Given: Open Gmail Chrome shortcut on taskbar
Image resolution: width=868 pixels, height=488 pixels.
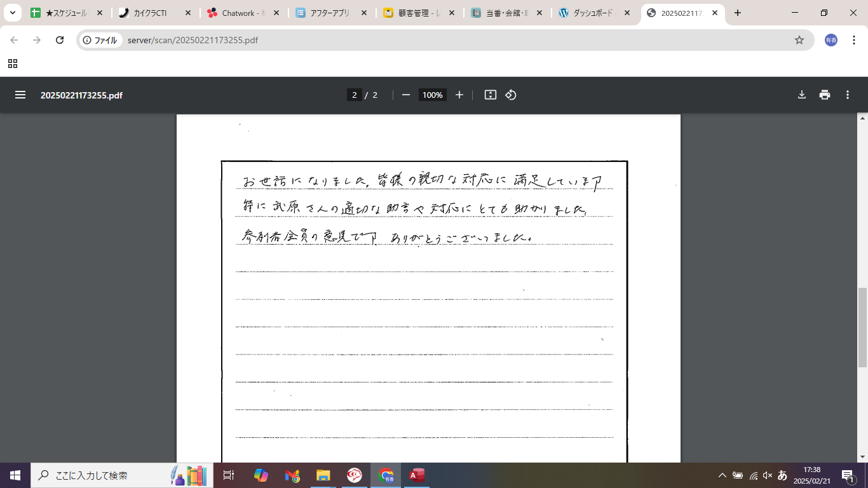Looking at the screenshot, I should point(292,475).
